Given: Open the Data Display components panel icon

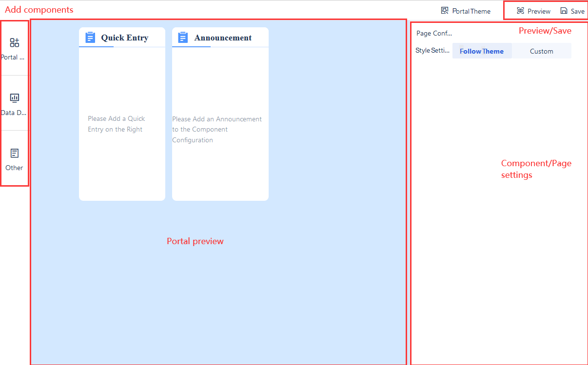Looking at the screenshot, I should click(x=14, y=98).
